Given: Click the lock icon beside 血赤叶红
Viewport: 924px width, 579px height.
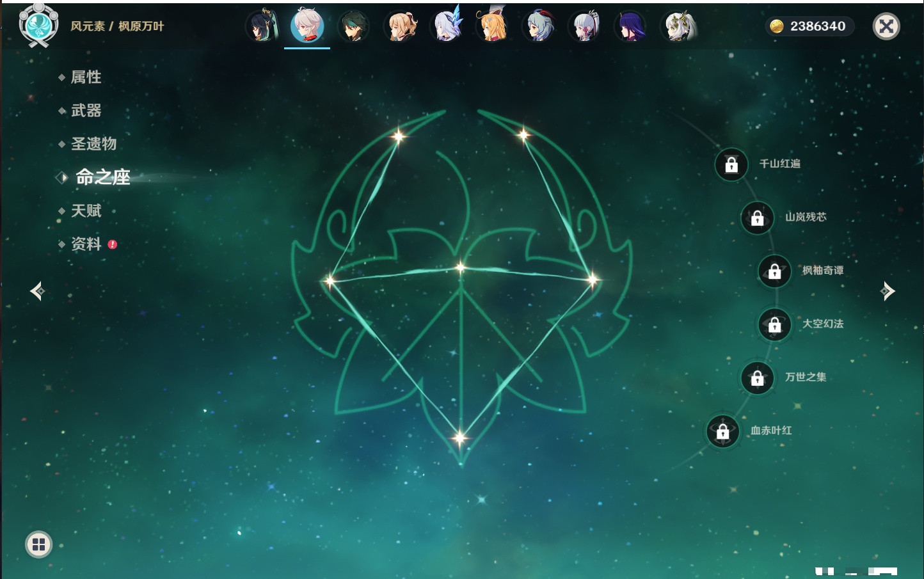Looking at the screenshot, I should [x=723, y=431].
